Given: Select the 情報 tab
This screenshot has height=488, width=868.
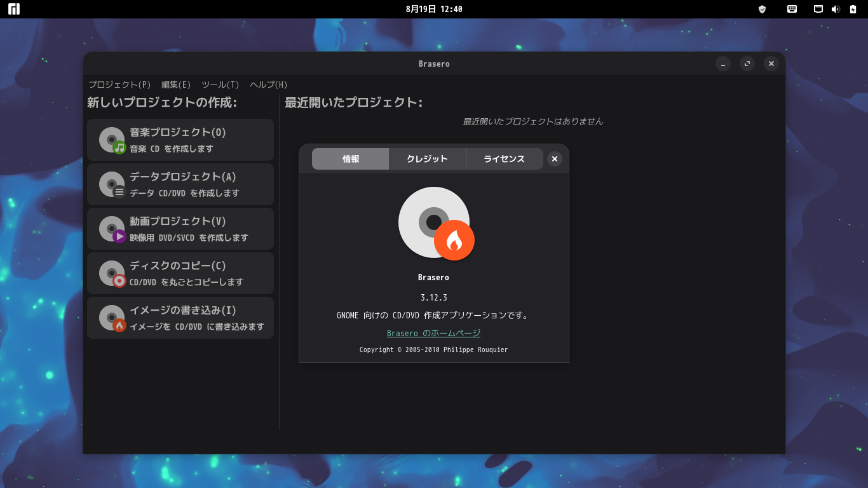Looking at the screenshot, I should point(351,159).
